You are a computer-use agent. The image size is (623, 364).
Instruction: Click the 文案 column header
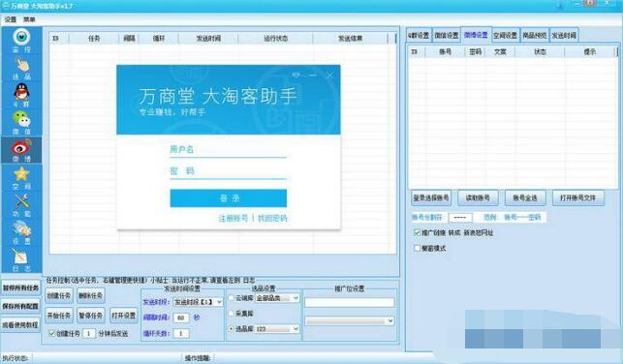click(x=500, y=52)
